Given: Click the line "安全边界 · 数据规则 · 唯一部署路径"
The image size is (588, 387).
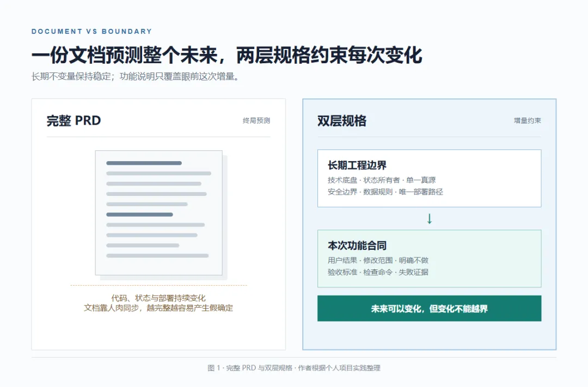Looking at the screenshot, I should coord(385,192).
